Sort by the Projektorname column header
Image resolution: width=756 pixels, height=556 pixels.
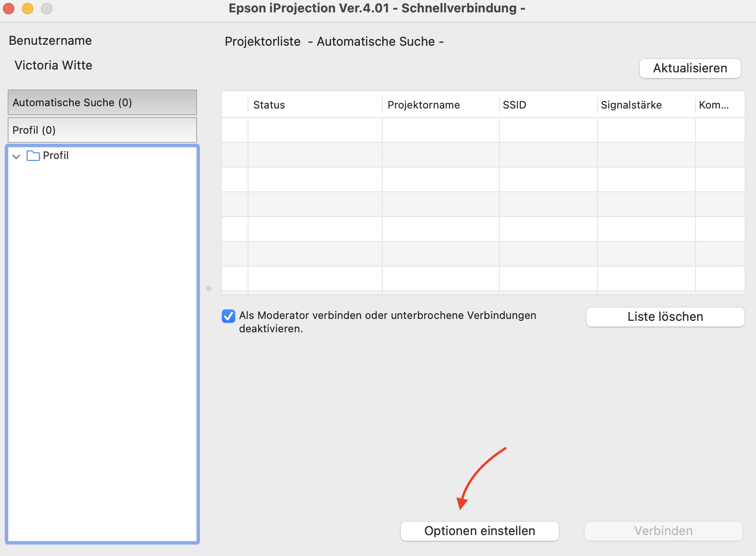tap(440, 105)
